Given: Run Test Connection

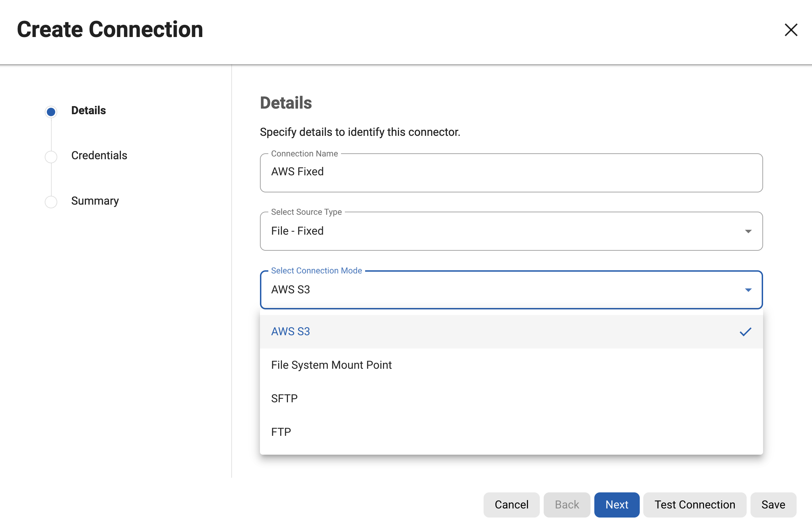Looking at the screenshot, I should coord(694,505).
